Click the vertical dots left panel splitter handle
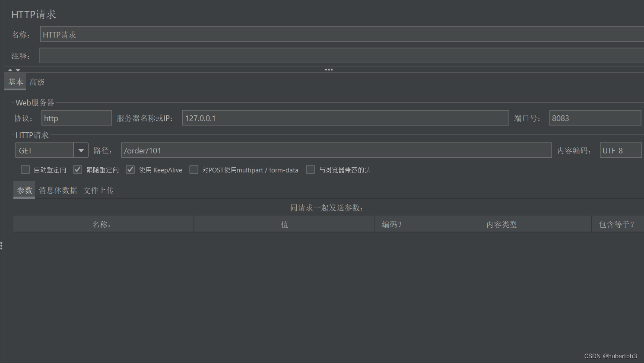Screen dimensions: 644x363 (x=2, y=246)
